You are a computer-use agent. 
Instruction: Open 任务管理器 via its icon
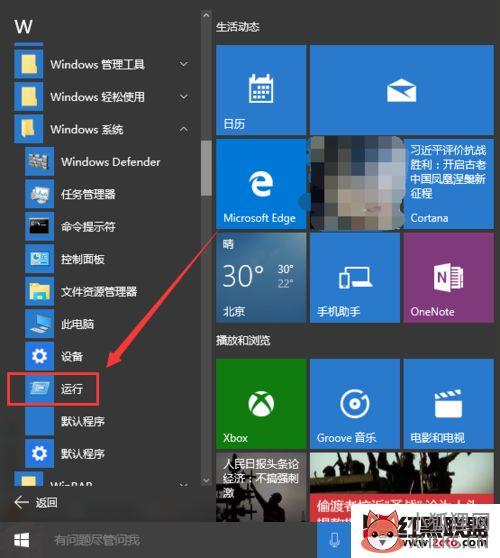coord(40,194)
